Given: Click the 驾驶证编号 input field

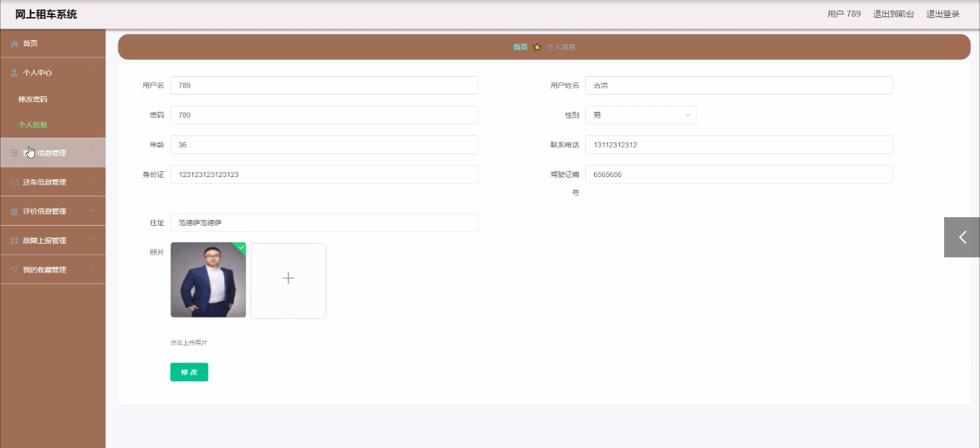Looking at the screenshot, I should click(x=739, y=174).
